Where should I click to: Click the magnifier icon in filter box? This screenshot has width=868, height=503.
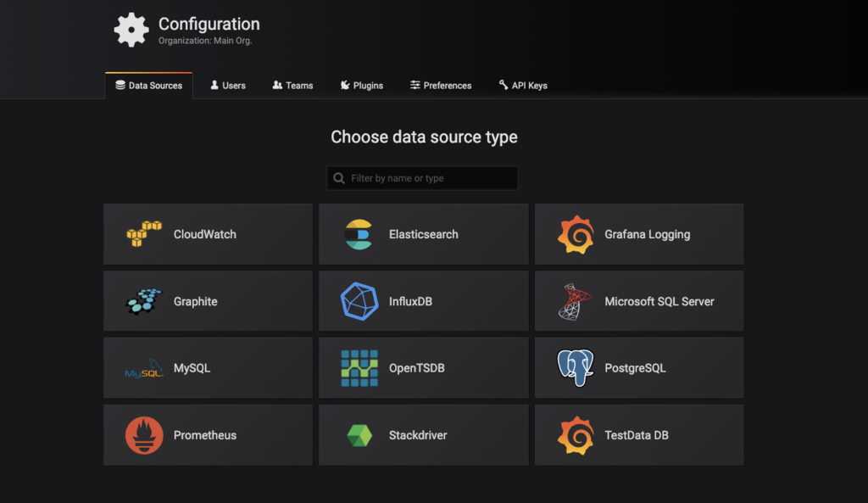[339, 178]
